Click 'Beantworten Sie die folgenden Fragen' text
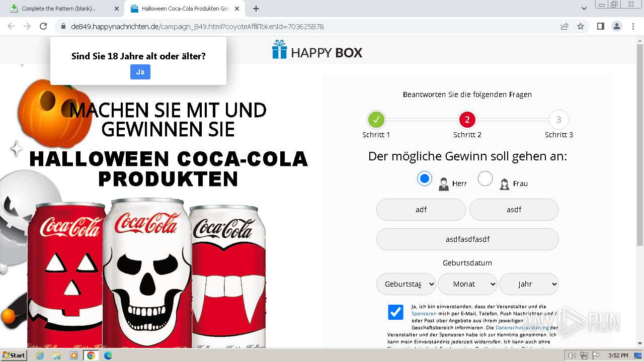The height and width of the screenshot is (362, 644). 467,95
